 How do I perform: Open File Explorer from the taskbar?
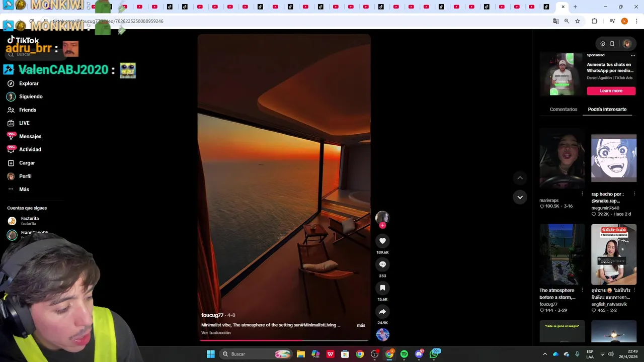point(301,354)
